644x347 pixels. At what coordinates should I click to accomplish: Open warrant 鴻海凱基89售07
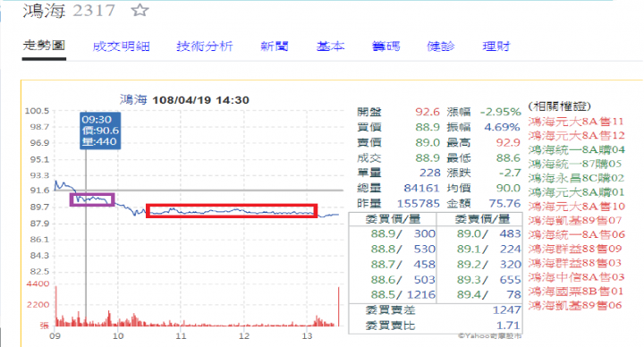(x=575, y=221)
